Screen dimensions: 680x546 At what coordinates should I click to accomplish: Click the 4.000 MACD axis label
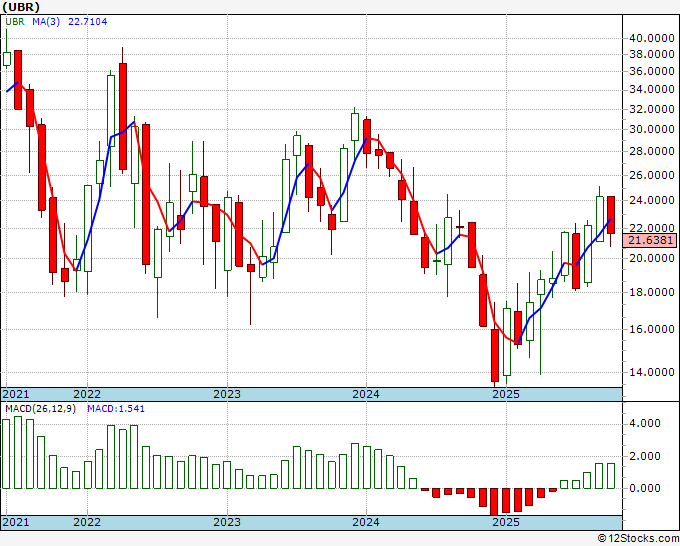[x=647, y=424]
